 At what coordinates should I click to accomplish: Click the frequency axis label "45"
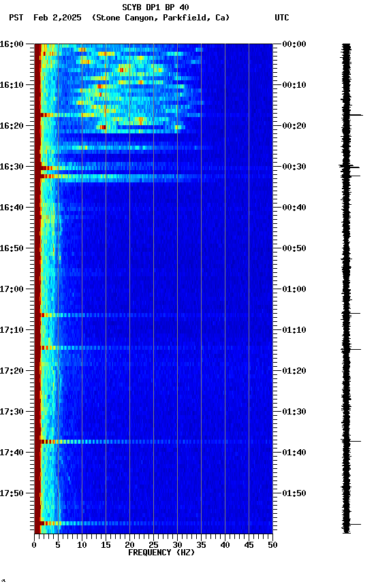pyautogui.click(x=249, y=545)
